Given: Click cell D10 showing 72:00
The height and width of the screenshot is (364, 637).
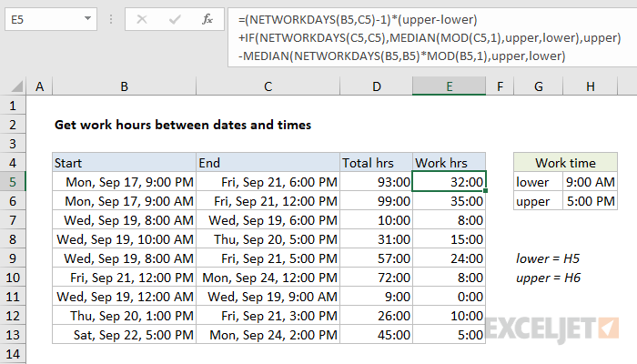Looking at the screenshot, I should coord(376,277).
